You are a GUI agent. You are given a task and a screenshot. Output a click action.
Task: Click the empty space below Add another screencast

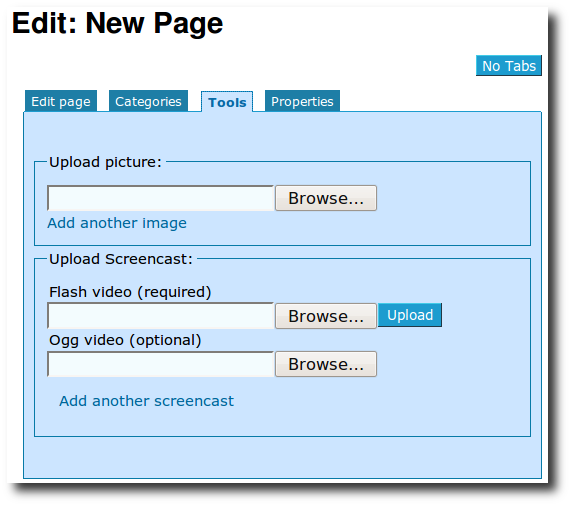coord(282,422)
